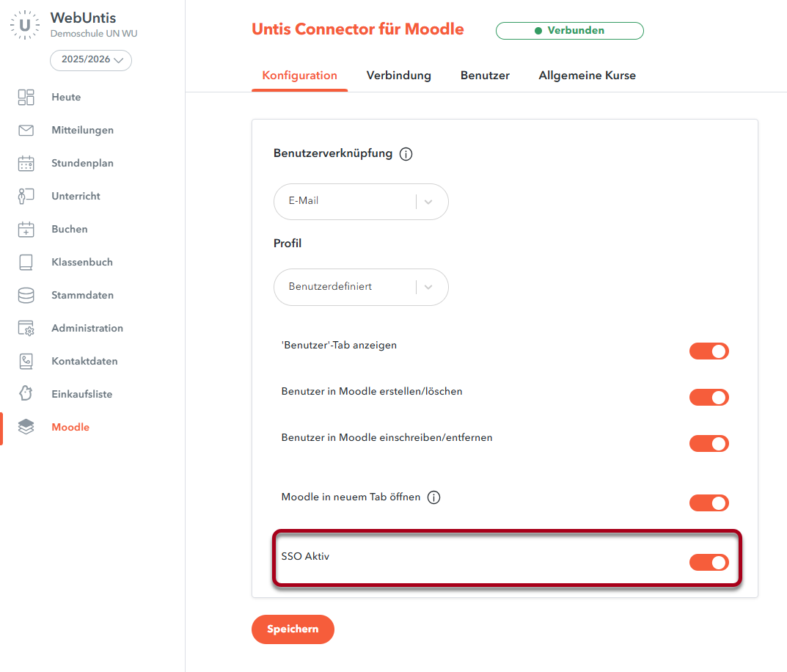Open the Allgemeine Kurse tab
This screenshot has height=672, width=787.
[x=587, y=76]
